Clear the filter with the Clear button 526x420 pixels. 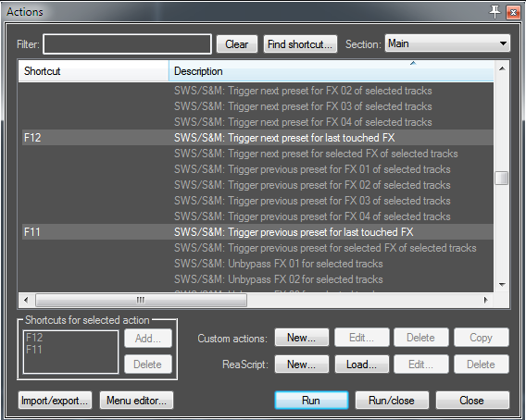(237, 44)
